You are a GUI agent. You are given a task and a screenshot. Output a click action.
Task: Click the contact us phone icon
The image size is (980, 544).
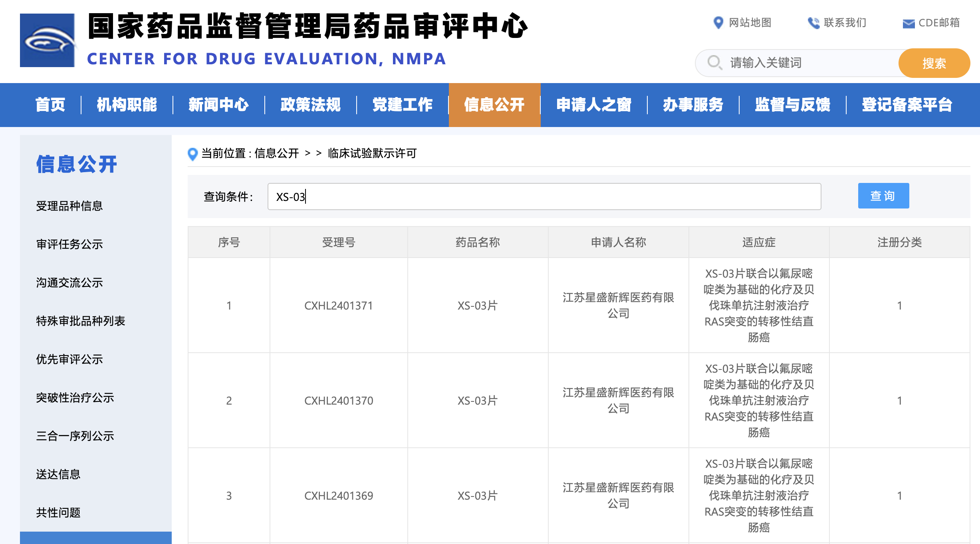point(813,23)
